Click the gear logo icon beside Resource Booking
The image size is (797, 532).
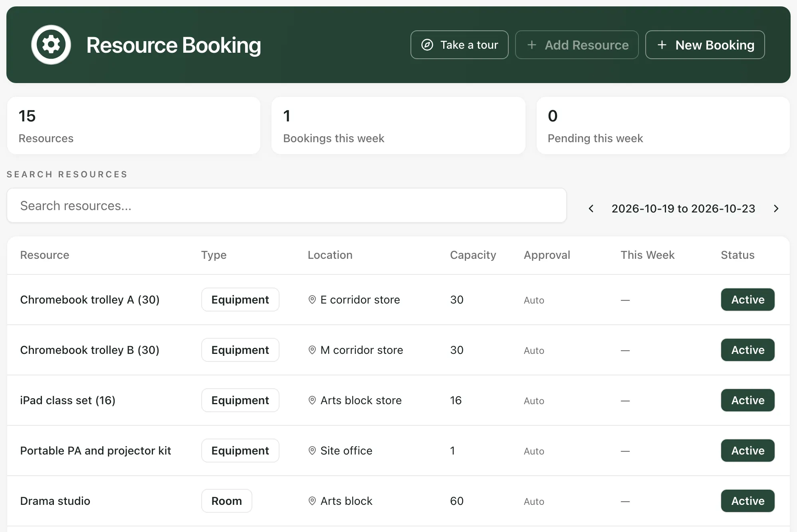pos(51,45)
